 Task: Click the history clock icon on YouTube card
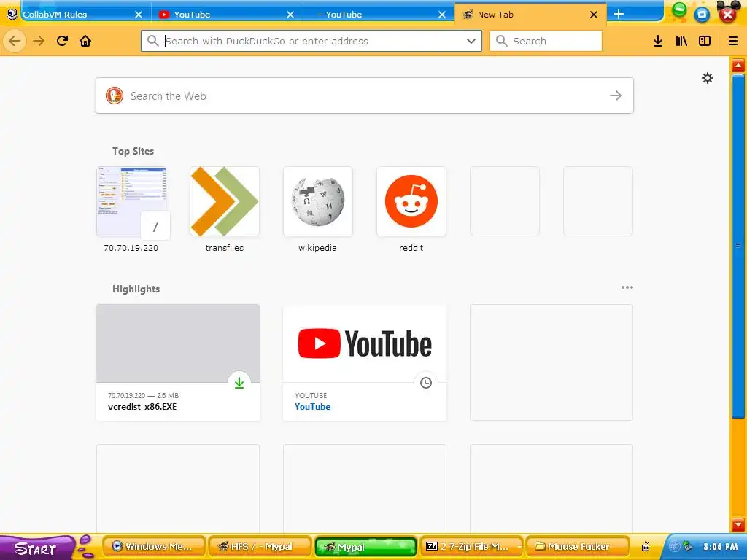pyautogui.click(x=426, y=383)
